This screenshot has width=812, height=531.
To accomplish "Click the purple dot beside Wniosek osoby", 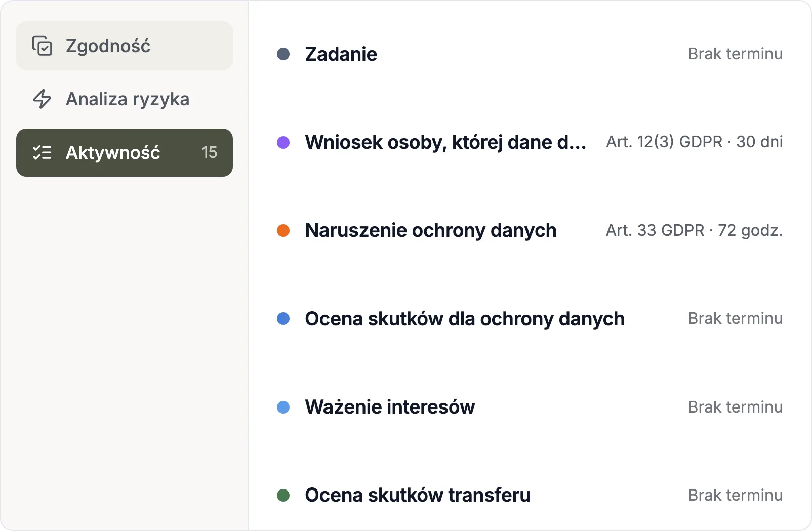I will [x=283, y=142].
